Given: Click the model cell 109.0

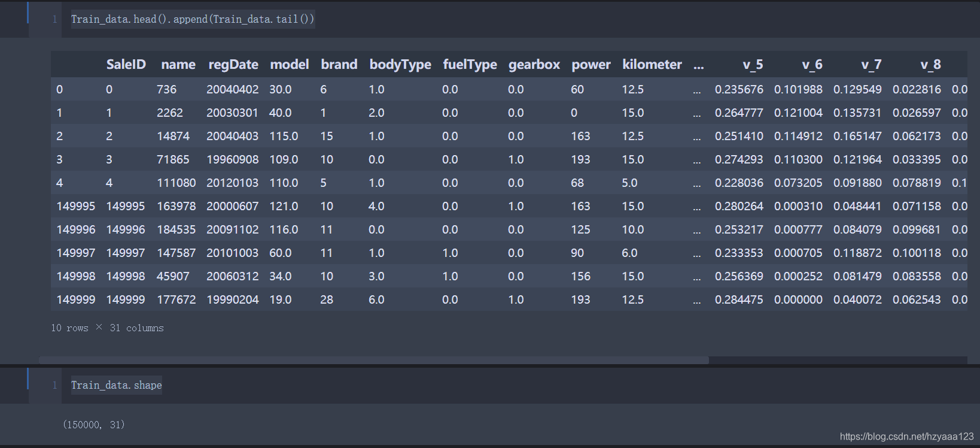Looking at the screenshot, I should point(284,159).
